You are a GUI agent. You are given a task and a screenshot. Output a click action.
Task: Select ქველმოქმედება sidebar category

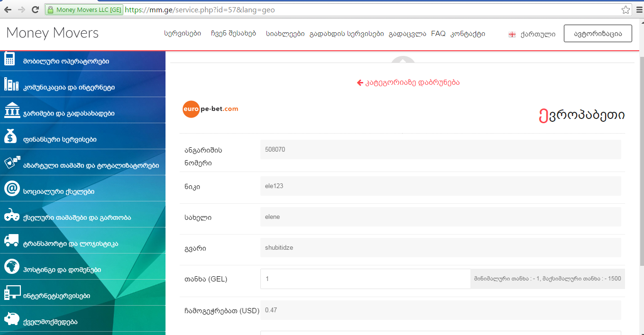point(83,319)
